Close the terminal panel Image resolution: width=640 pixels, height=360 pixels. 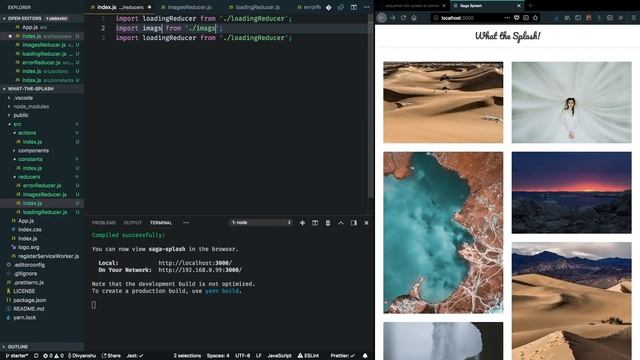(366, 223)
